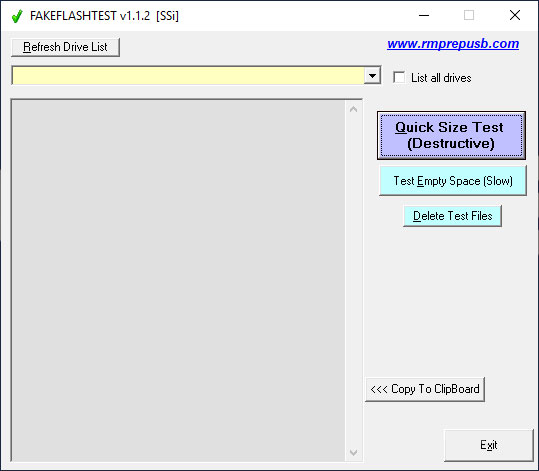Click the log scrollbar up arrow
Image resolution: width=539 pixels, height=471 pixels.
click(353, 109)
